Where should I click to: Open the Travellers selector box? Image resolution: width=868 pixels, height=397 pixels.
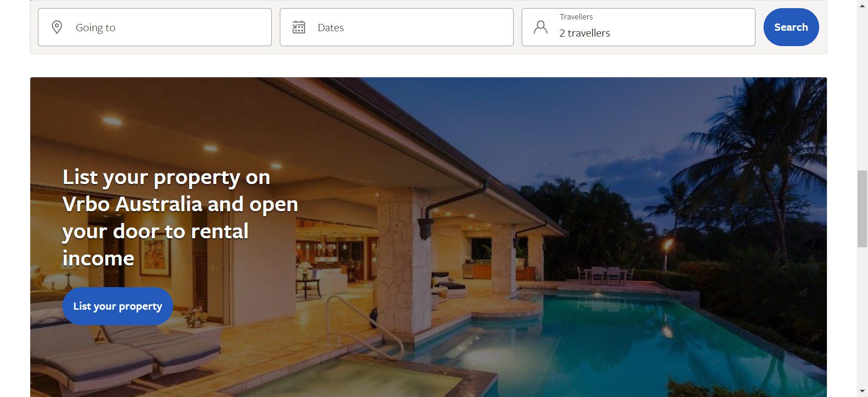coord(638,27)
